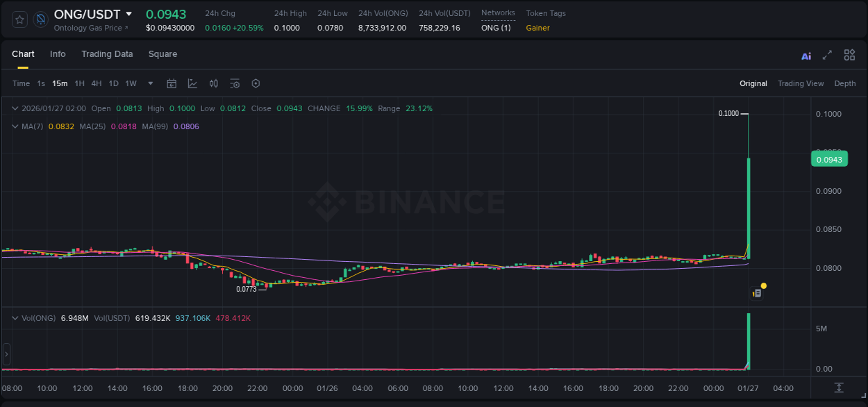This screenshot has height=407, width=868.
Task: Switch chart view to Trading View
Action: click(800, 83)
